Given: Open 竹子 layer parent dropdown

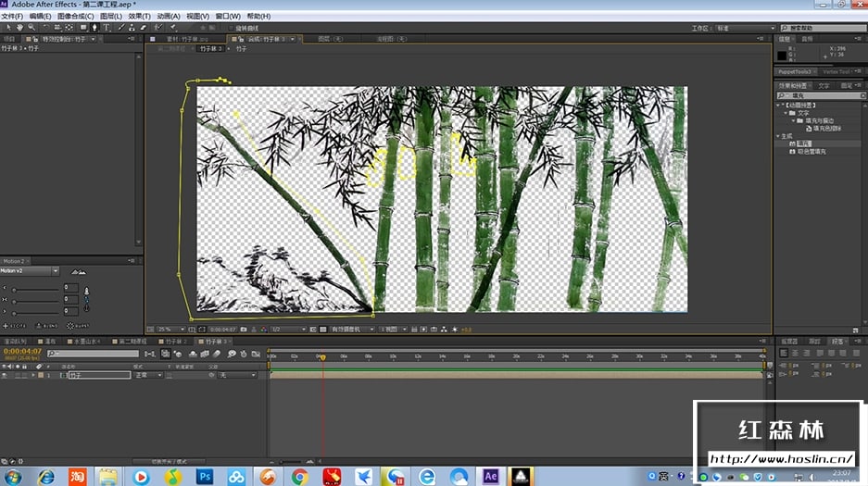Looking at the screenshot, I should (x=238, y=375).
